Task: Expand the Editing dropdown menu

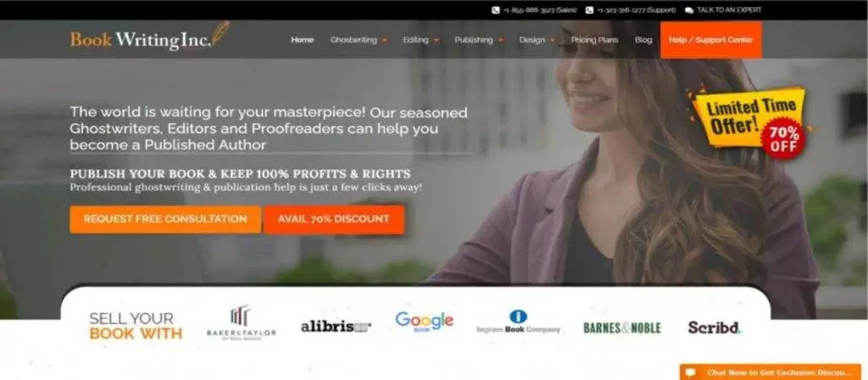Action: pos(420,40)
